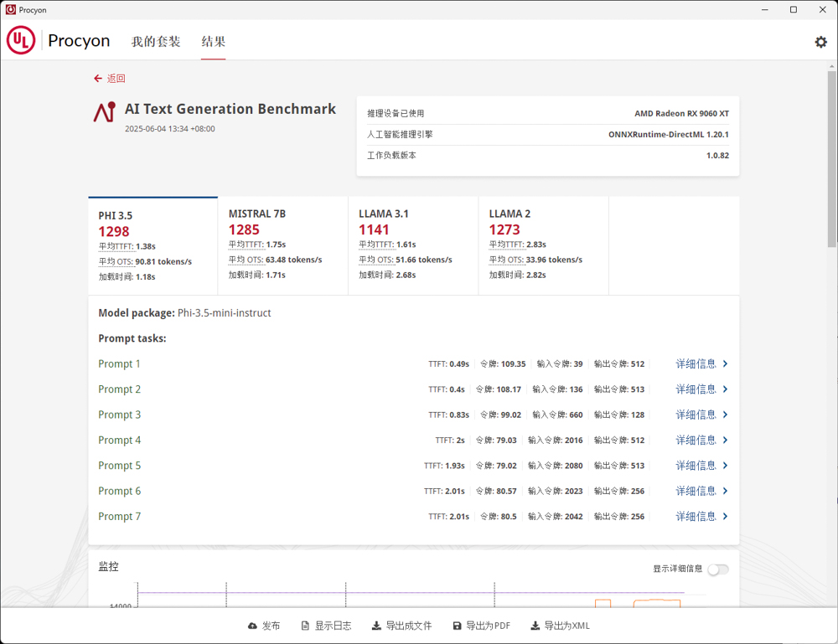Viewport: 838px width, 644px height.
Task: Click the 显示日志 button
Action: click(327, 626)
